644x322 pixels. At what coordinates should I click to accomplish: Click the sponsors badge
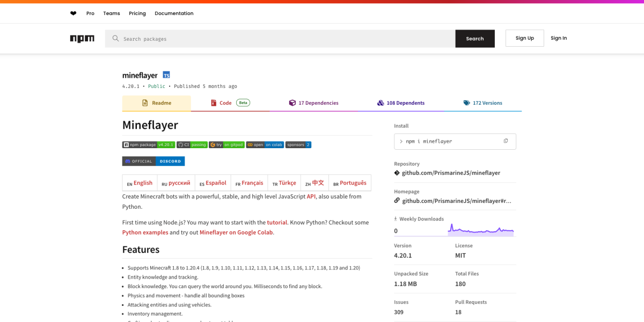[298, 145]
